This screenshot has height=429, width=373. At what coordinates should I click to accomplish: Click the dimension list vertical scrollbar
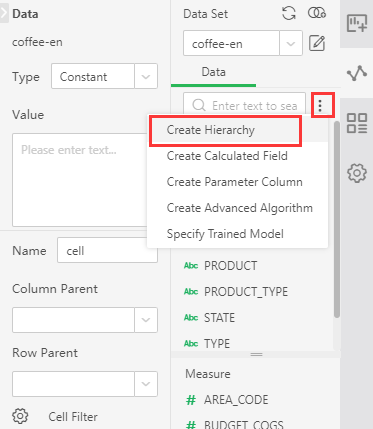click(x=337, y=219)
